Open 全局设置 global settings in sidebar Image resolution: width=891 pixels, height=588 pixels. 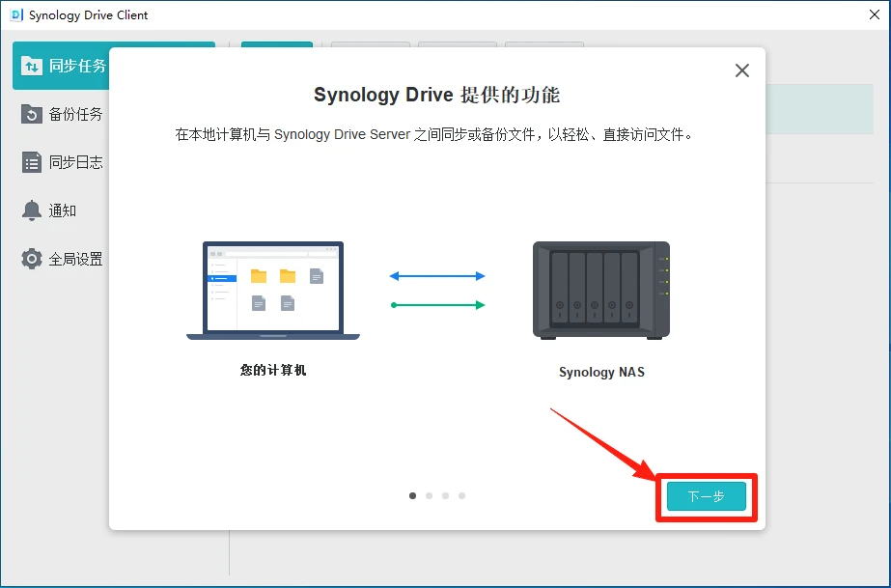tap(62, 259)
